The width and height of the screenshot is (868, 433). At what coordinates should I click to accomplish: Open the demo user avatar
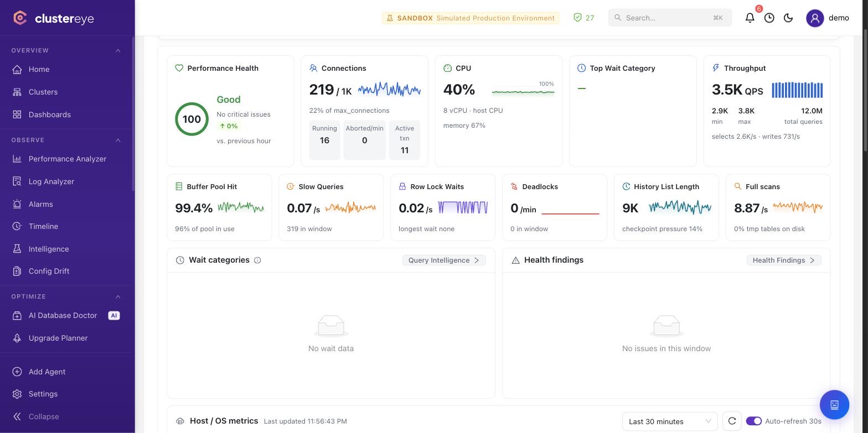(x=815, y=18)
